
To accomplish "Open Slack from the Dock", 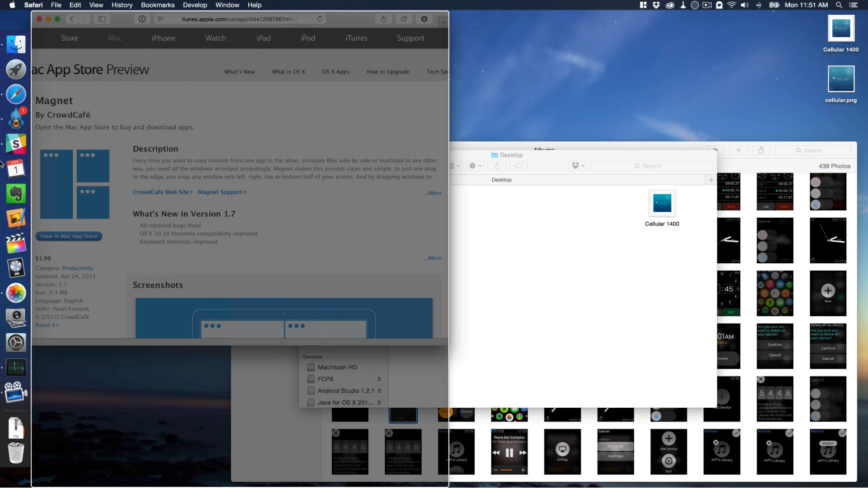I will [16, 144].
